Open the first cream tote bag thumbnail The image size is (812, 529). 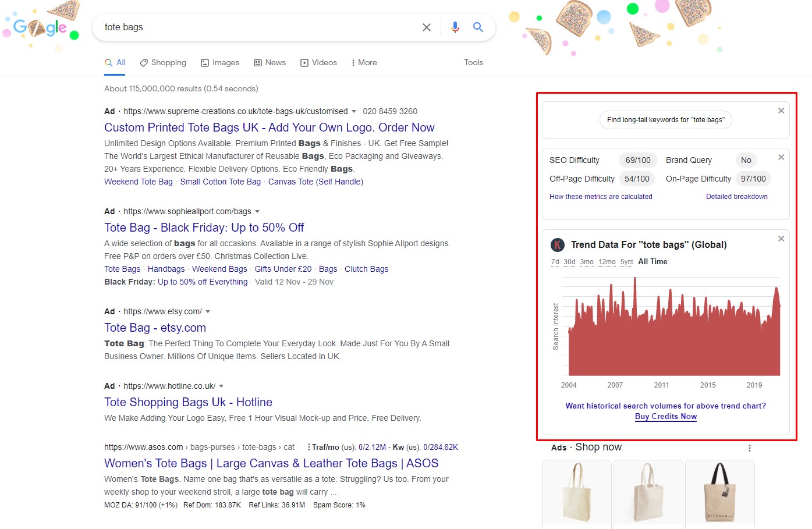pyautogui.click(x=577, y=494)
